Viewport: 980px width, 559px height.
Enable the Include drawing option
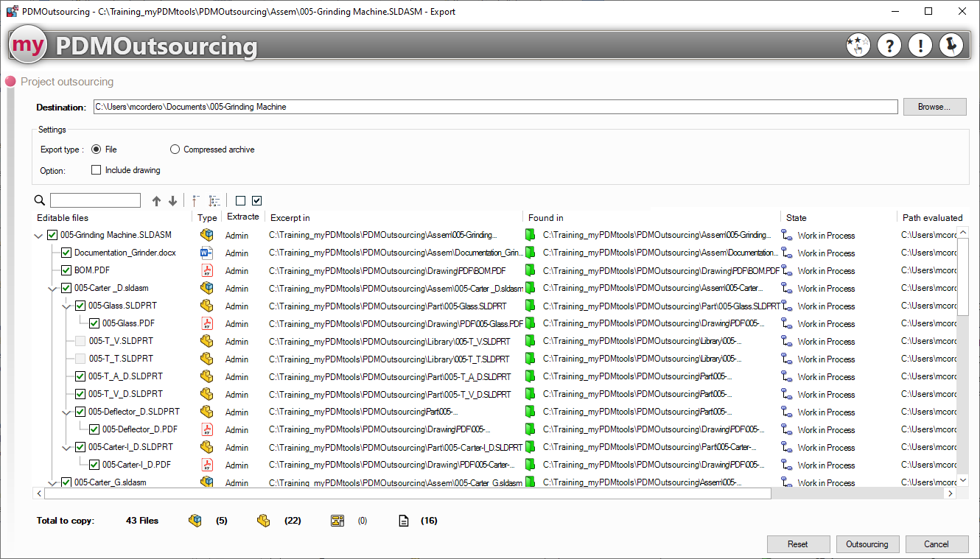tap(96, 170)
